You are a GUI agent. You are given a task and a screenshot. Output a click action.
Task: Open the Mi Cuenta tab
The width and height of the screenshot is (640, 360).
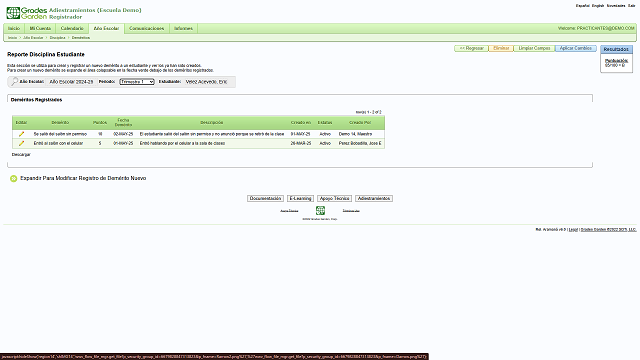point(40,29)
